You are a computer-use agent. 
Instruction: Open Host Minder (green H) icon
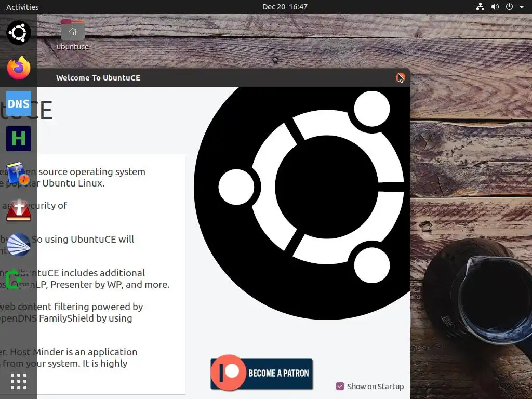tap(19, 139)
